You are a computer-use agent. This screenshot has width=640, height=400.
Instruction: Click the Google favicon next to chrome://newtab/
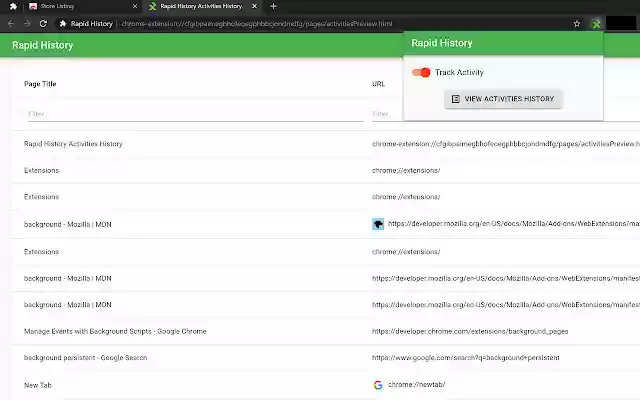tap(378, 384)
